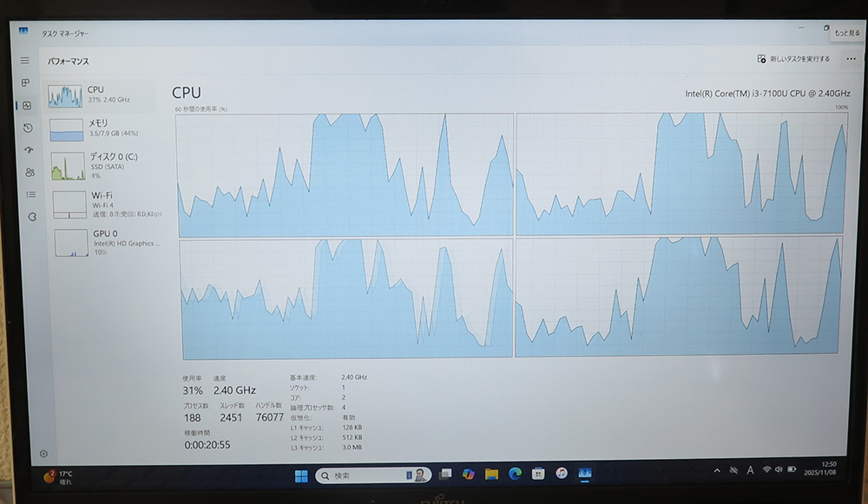Click the CPU heading text

tap(187, 93)
